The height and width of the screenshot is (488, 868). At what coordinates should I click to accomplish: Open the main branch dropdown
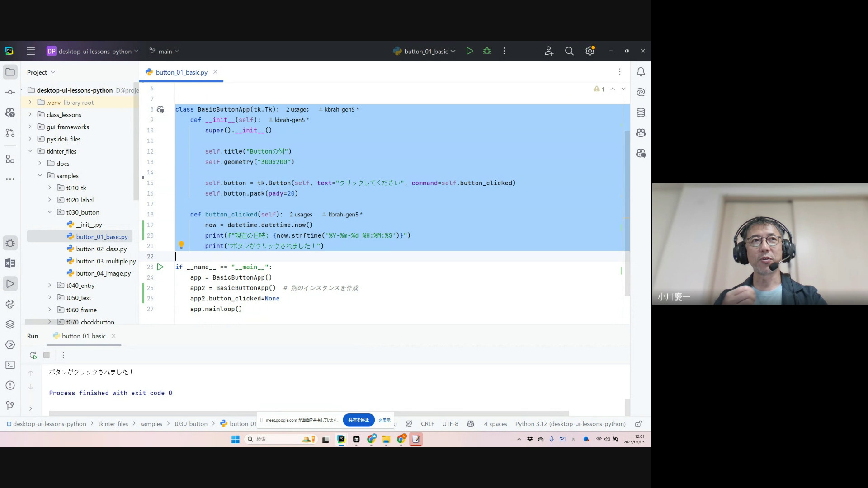click(165, 51)
